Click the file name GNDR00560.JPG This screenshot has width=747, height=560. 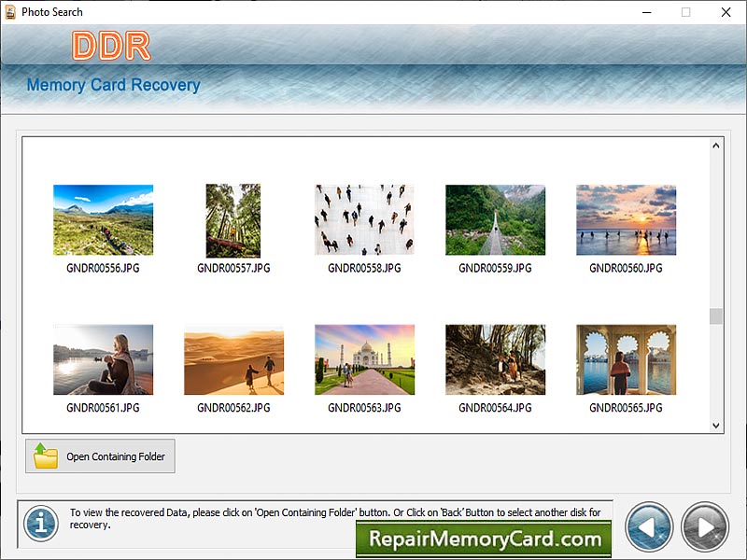pyautogui.click(x=626, y=268)
